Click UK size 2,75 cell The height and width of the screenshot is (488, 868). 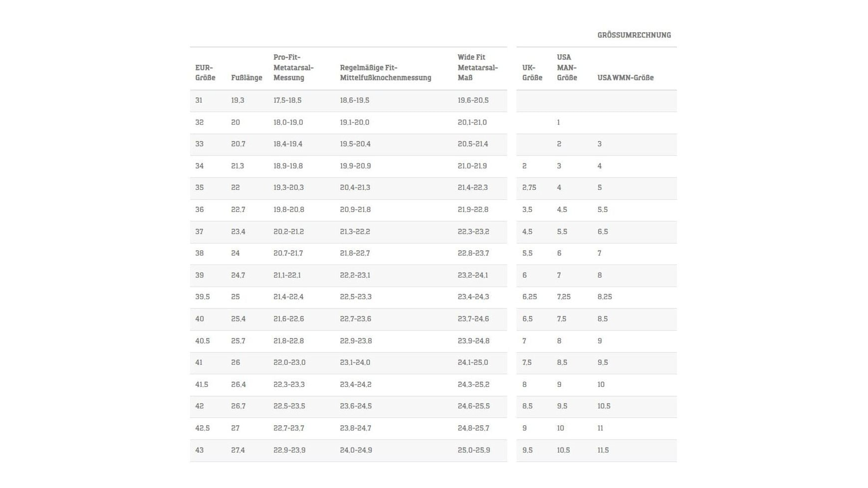pyautogui.click(x=529, y=188)
